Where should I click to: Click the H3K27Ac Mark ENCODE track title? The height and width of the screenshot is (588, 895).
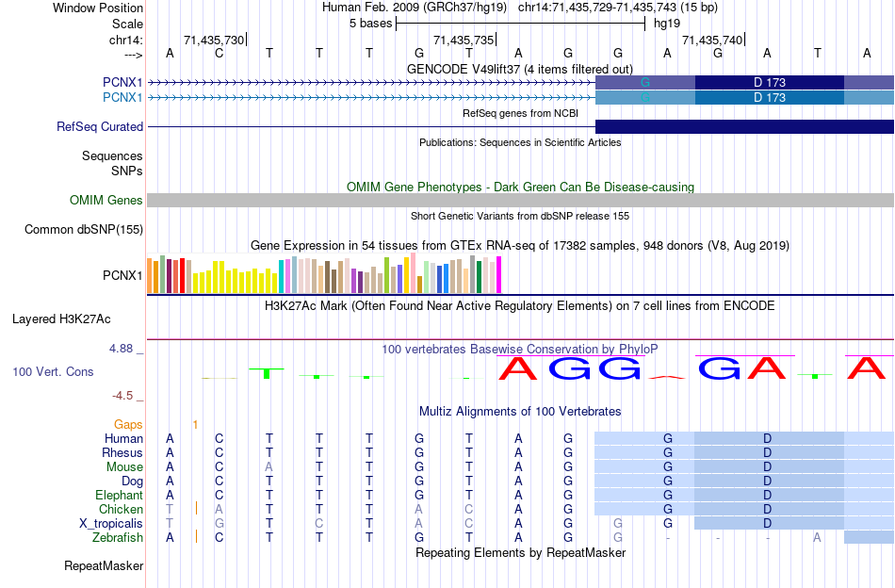[x=520, y=305]
